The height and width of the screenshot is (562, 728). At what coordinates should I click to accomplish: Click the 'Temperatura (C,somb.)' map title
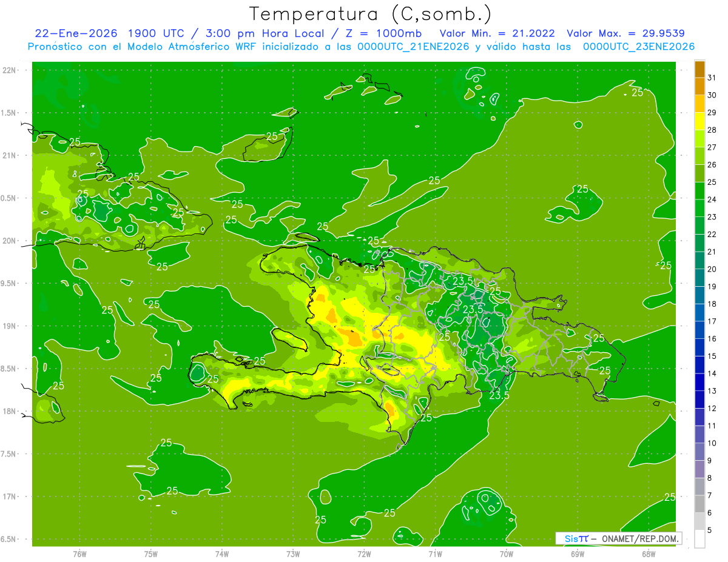[371, 14]
